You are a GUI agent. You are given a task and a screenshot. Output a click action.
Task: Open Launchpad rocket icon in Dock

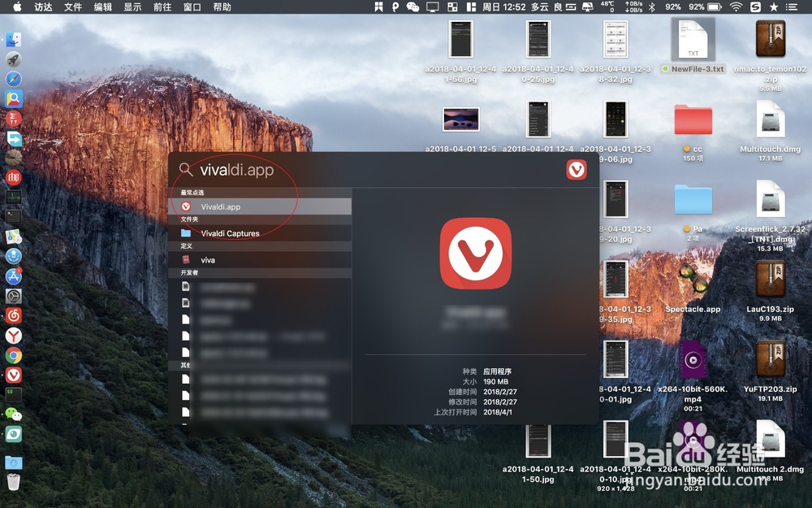point(14,59)
